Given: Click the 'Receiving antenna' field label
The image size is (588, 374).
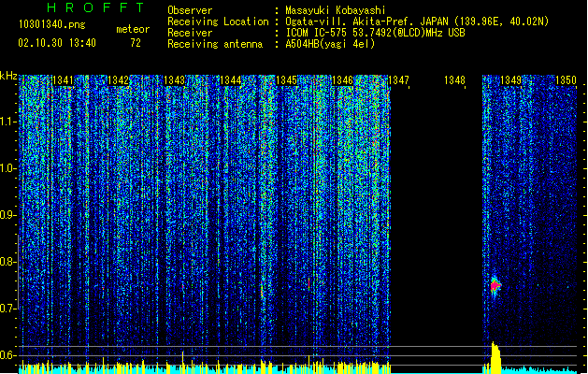Looking at the screenshot, I should [215, 44].
